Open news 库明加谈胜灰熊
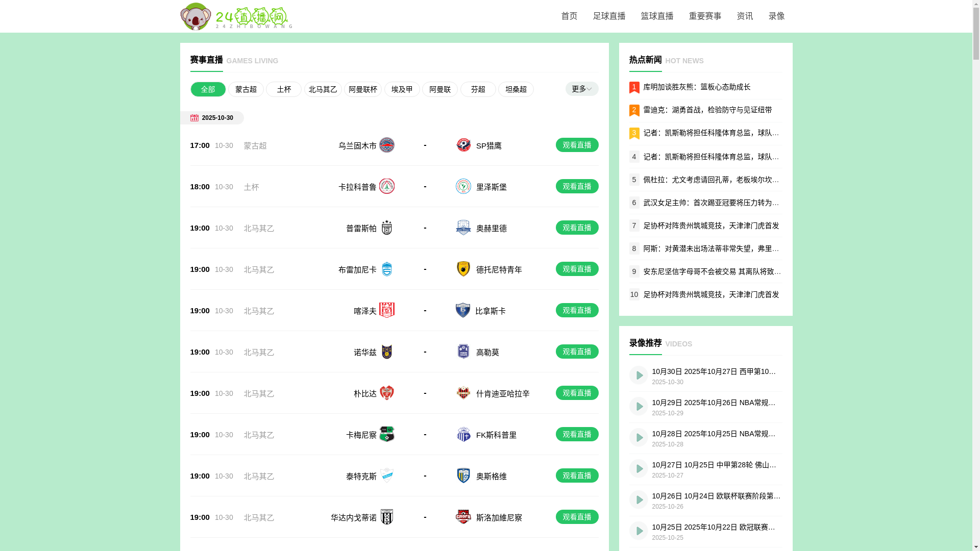 tap(697, 87)
